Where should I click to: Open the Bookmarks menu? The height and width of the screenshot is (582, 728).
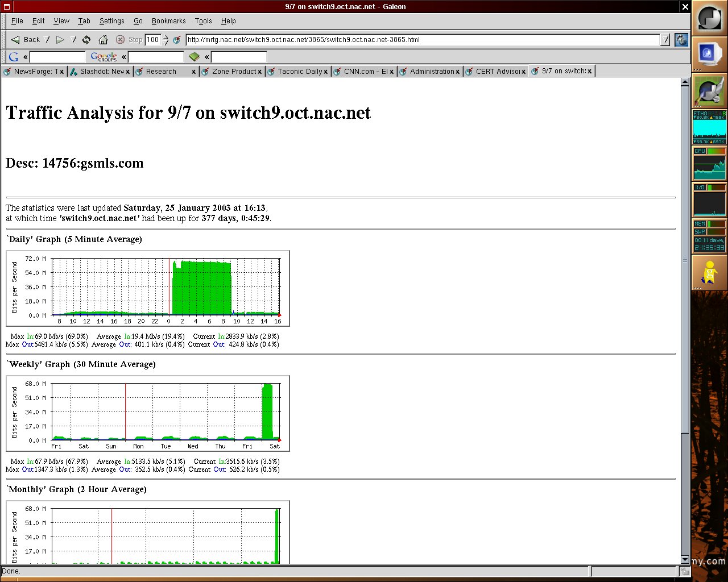click(168, 21)
